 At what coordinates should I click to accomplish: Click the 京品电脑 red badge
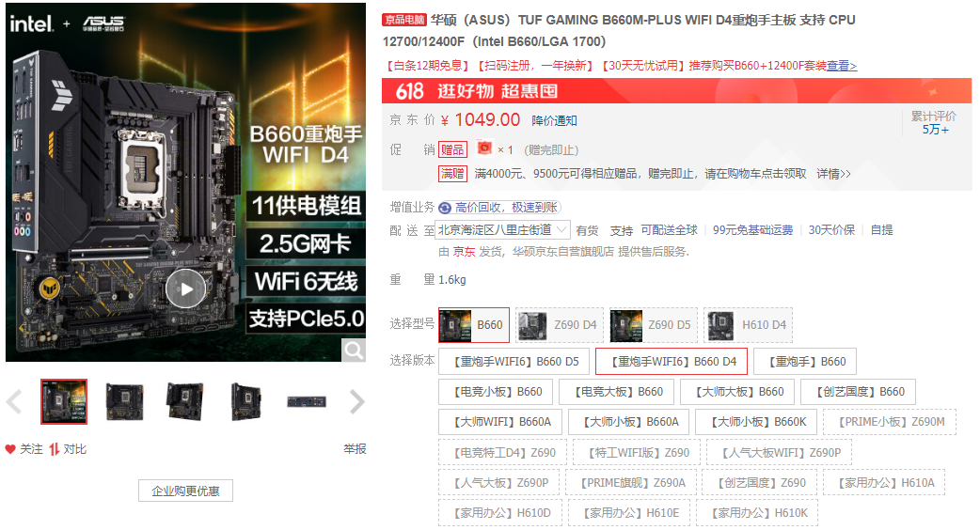(x=404, y=20)
